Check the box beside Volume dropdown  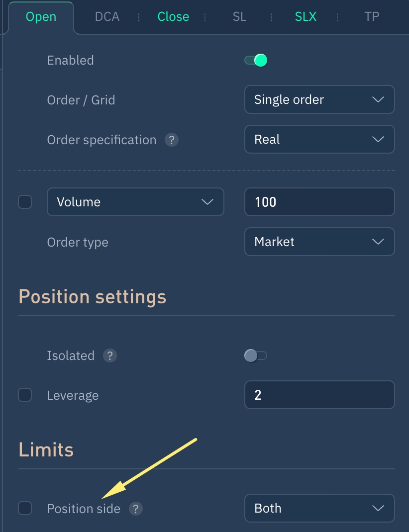(25, 202)
